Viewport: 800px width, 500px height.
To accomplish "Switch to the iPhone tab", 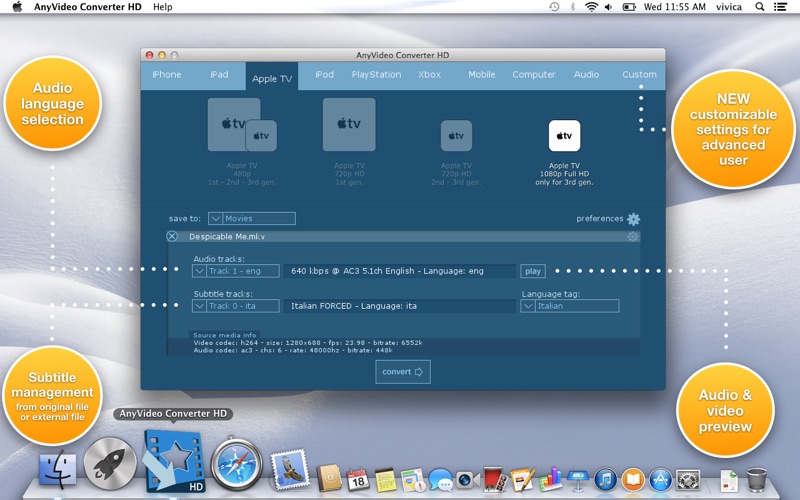I will pyautogui.click(x=167, y=74).
